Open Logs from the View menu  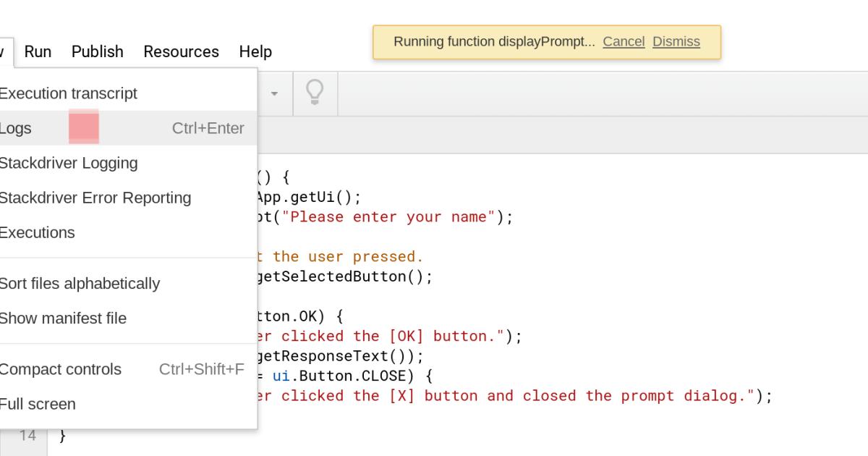(x=16, y=128)
